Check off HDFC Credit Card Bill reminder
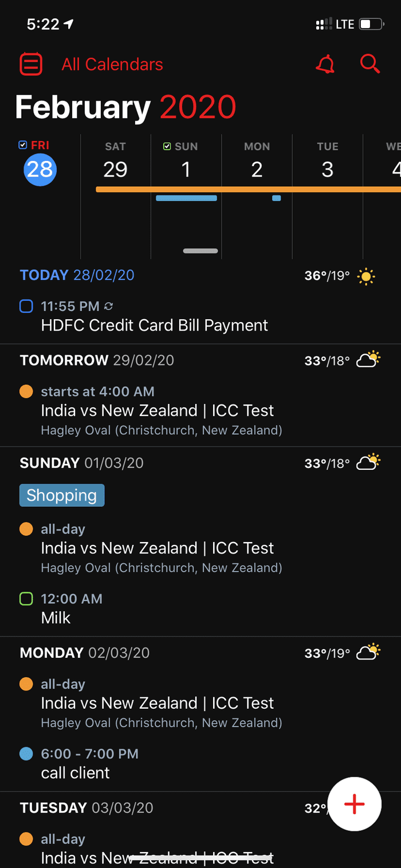Image resolution: width=401 pixels, height=868 pixels. tap(26, 307)
